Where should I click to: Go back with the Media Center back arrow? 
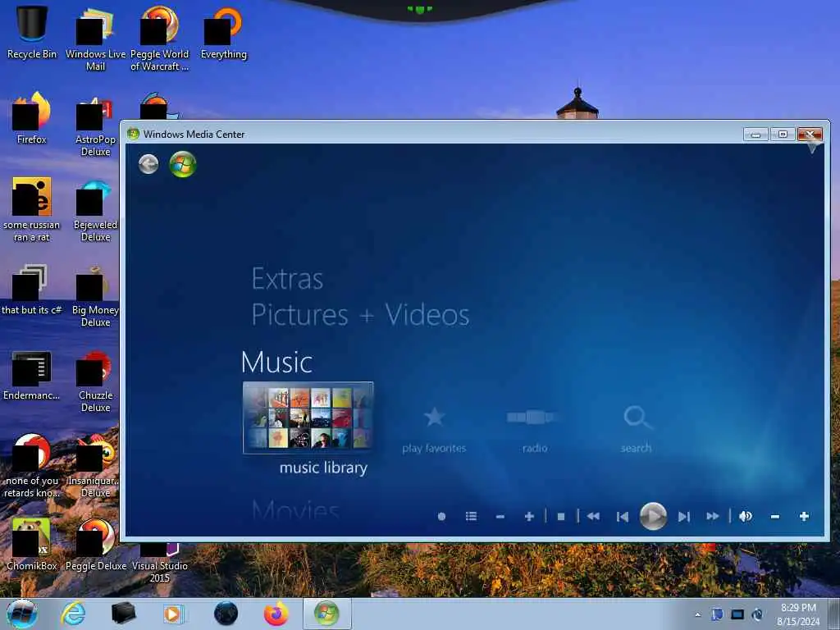[x=148, y=164]
